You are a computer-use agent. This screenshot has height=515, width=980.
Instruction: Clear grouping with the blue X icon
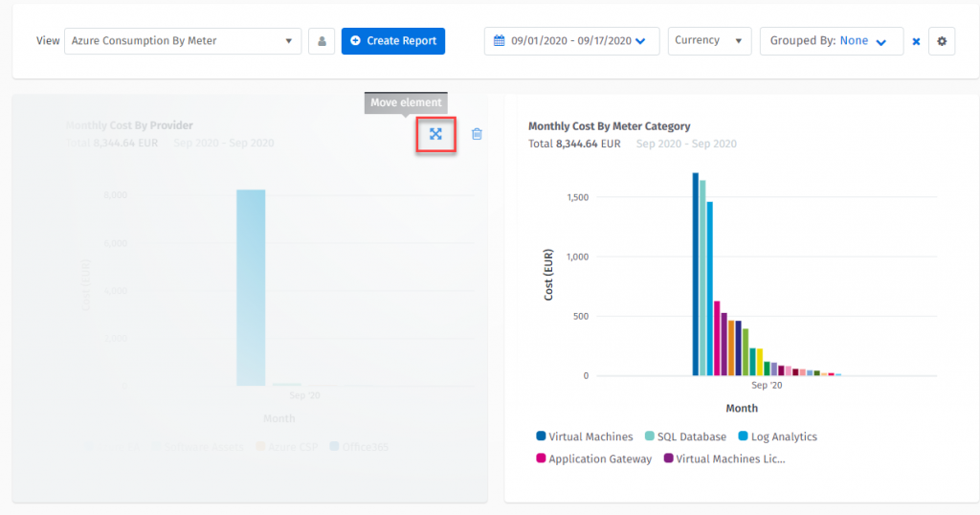click(916, 42)
